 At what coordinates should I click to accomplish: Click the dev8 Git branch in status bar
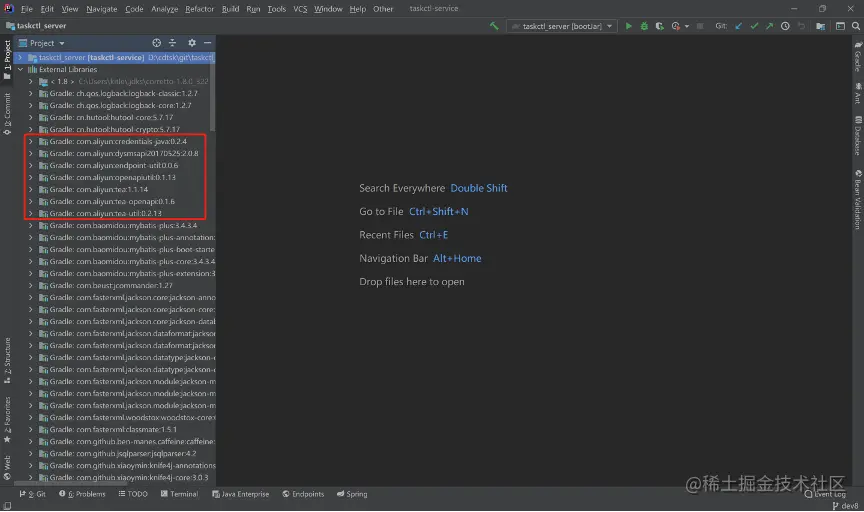845,505
